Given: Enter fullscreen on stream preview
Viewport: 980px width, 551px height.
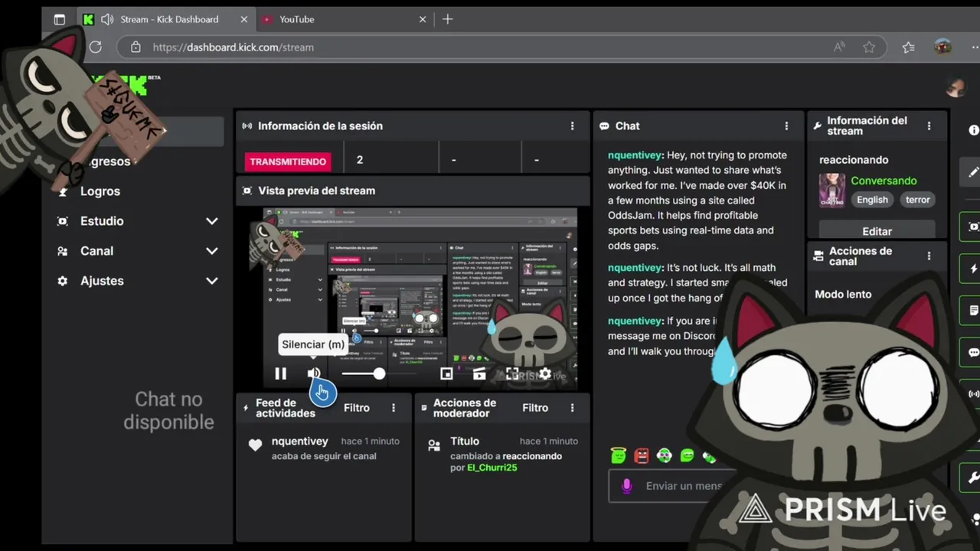Looking at the screenshot, I should (x=512, y=373).
